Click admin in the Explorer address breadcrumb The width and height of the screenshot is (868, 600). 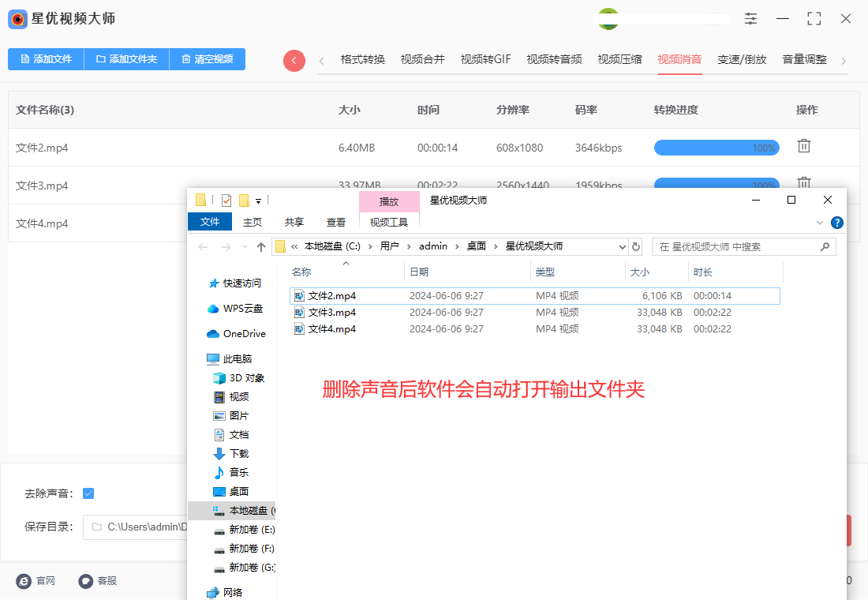point(433,246)
